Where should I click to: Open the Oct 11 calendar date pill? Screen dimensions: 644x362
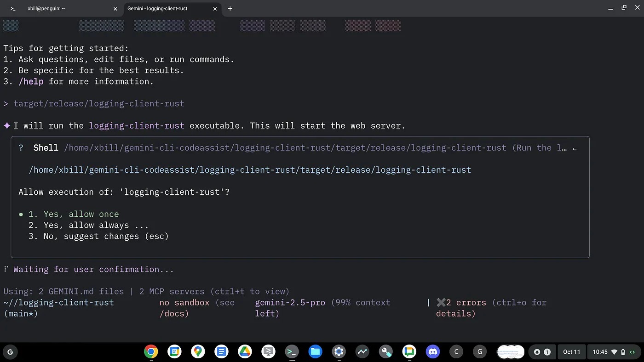571,352
